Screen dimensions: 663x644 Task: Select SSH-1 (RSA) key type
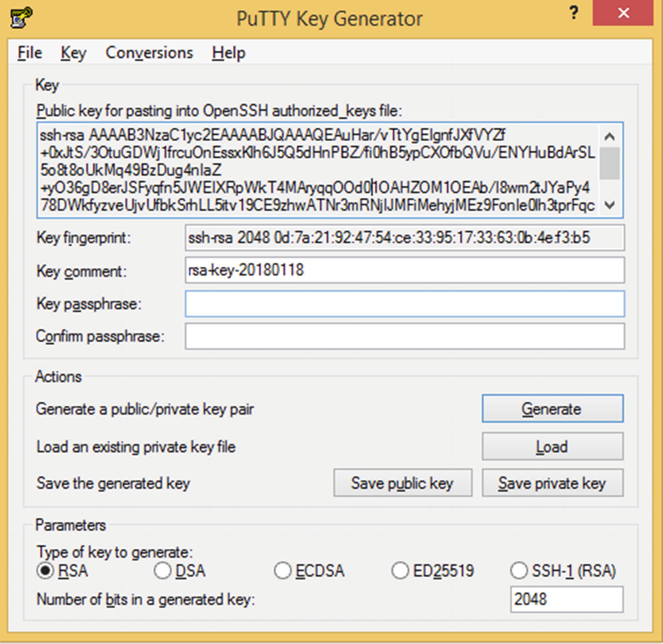pyautogui.click(x=519, y=571)
